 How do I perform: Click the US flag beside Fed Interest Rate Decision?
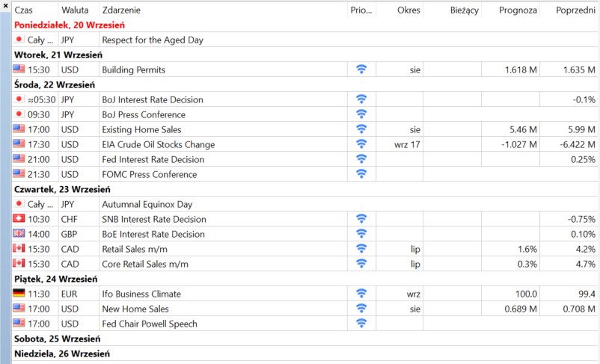point(19,158)
